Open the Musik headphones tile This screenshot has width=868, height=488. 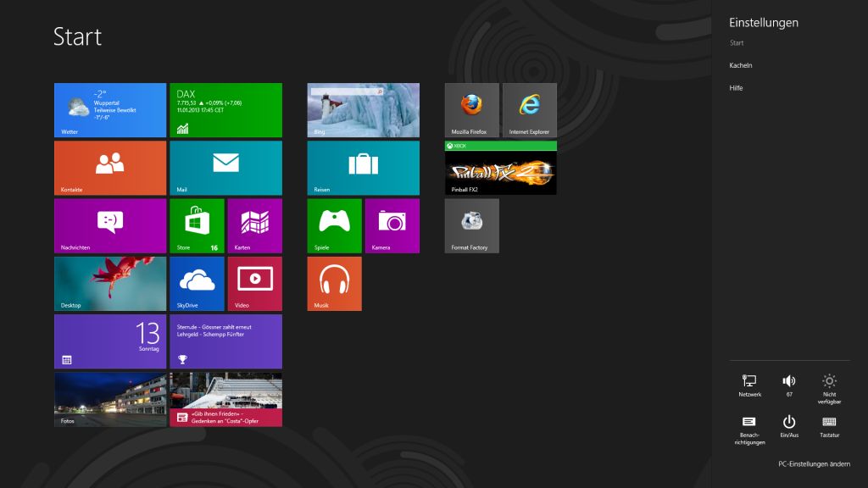pos(334,283)
